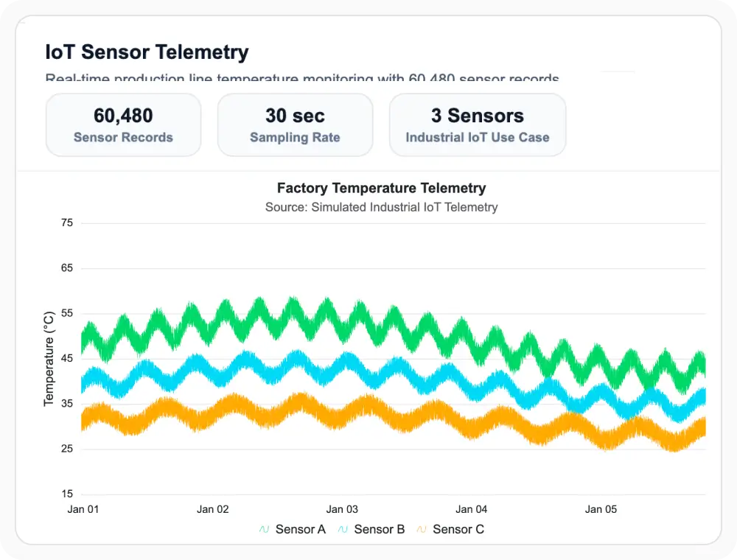Click the 25 y-axis tick label

(x=67, y=448)
